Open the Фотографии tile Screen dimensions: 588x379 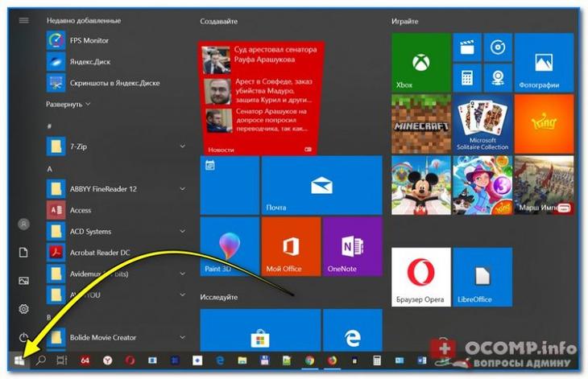coord(544,63)
